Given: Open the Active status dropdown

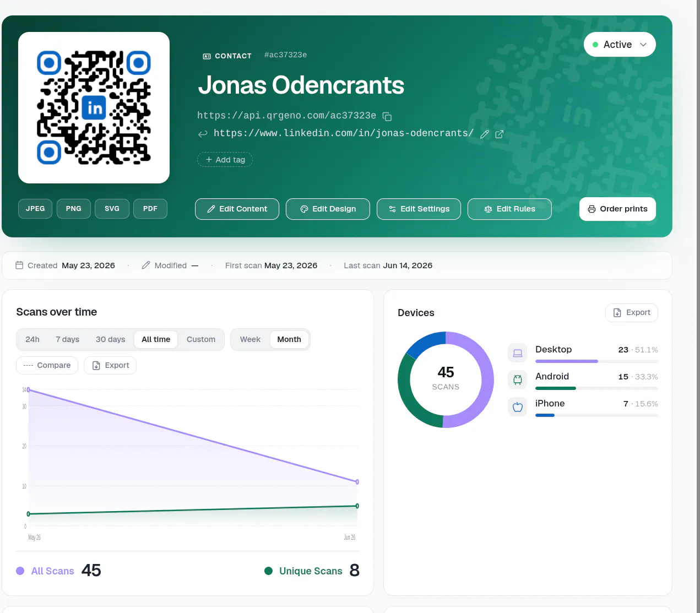Looking at the screenshot, I should point(620,45).
